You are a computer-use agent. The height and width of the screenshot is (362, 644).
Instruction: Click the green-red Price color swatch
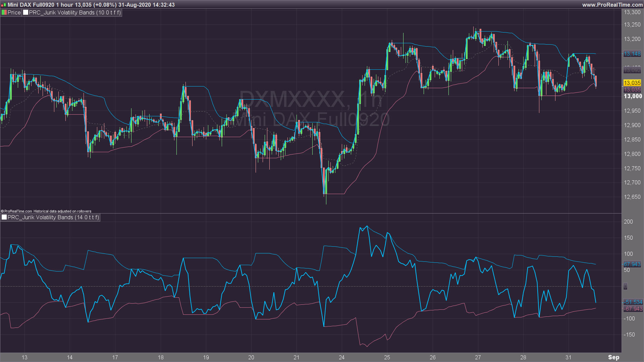pyautogui.click(x=4, y=12)
